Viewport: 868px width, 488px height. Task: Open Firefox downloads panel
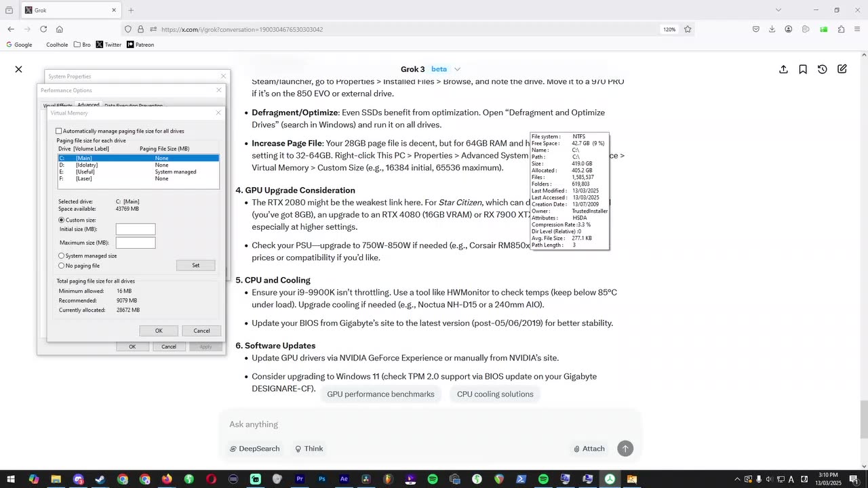(x=772, y=29)
